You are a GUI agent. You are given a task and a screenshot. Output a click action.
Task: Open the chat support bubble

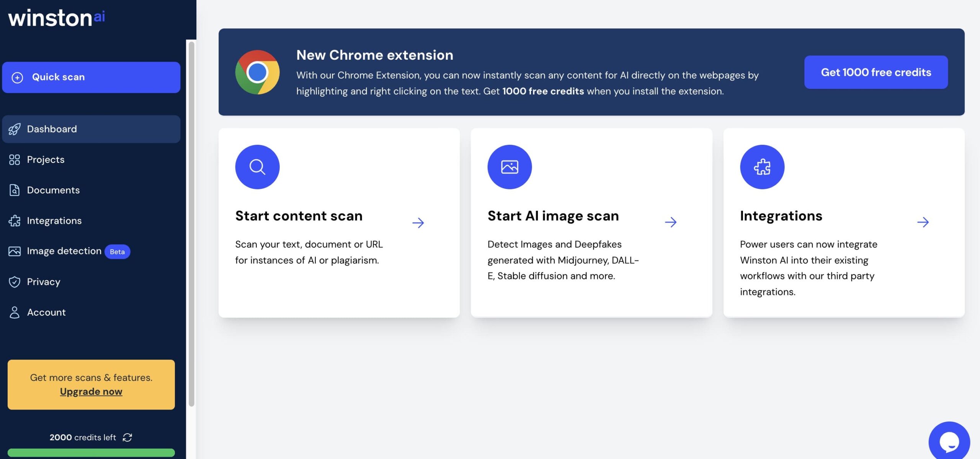[949, 441]
